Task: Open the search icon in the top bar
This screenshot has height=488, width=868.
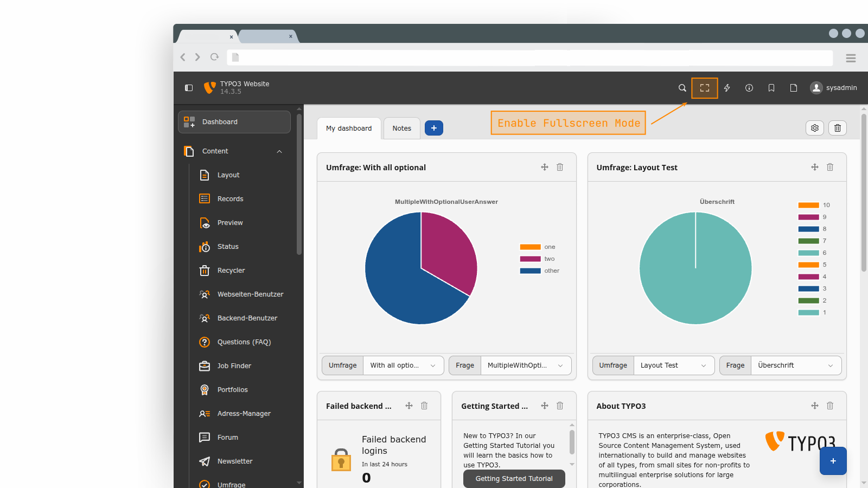Action: tap(682, 88)
